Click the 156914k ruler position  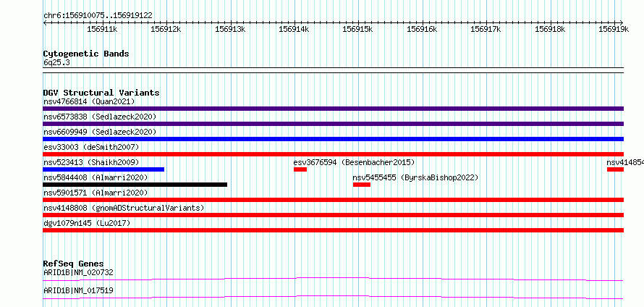294,29
